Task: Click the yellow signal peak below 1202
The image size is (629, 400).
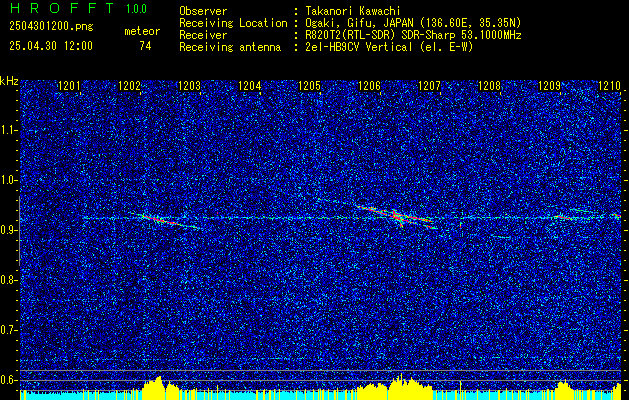Action: [x=160, y=387]
